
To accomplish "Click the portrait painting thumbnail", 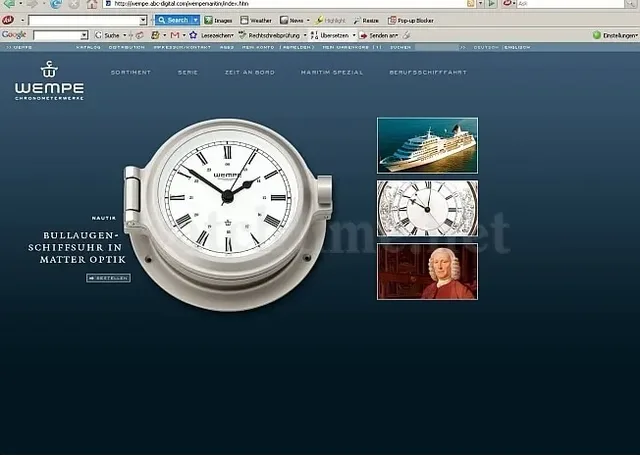I will 427,271.
